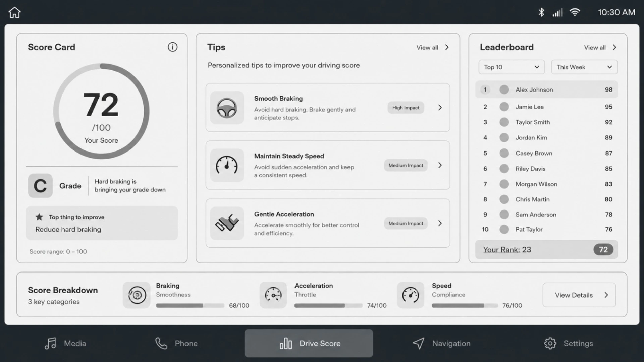Tap the 74/100 acceleration score value
This screenshot has height=362, width=644.
click(x=377, y=305)
